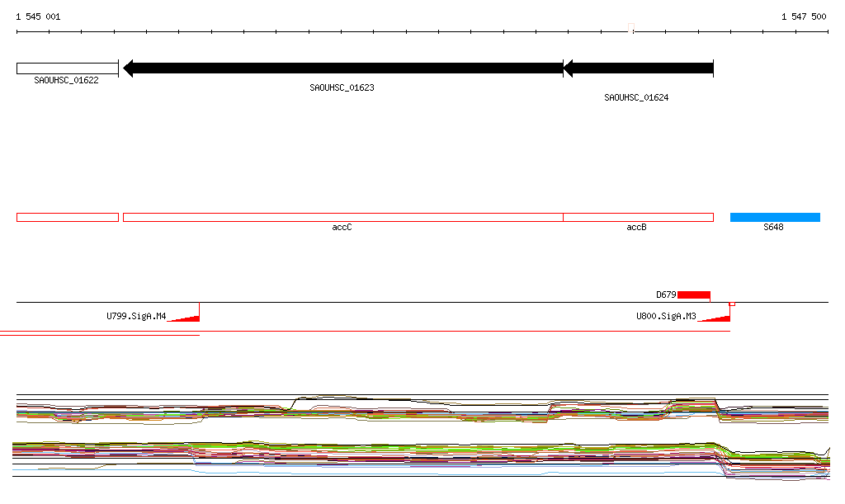Viewport: 845px width, 504px height.
Task: Click the start coordinate 1 545 001
Action: tap(38, 16)
